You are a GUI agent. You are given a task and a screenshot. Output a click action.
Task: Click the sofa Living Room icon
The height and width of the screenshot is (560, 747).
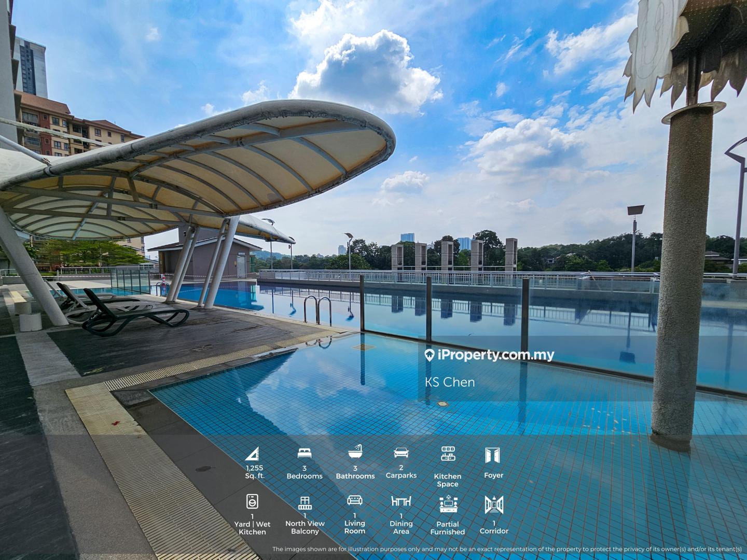coord(355,500)
